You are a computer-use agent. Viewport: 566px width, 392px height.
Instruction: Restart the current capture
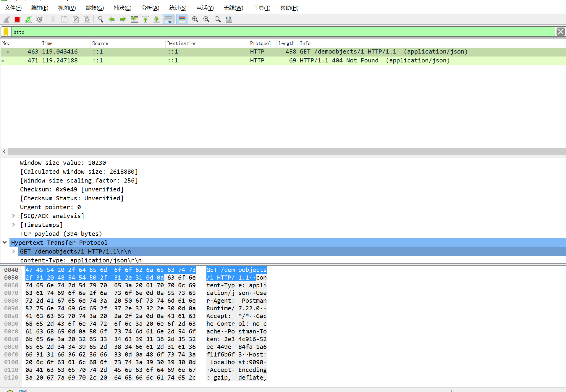(28, 19)
